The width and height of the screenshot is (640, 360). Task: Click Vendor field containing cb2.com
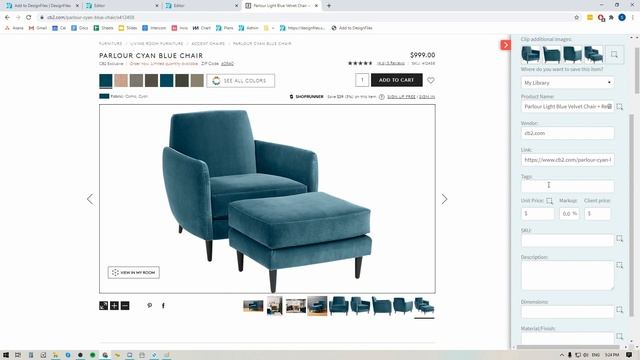click(567, 133)
